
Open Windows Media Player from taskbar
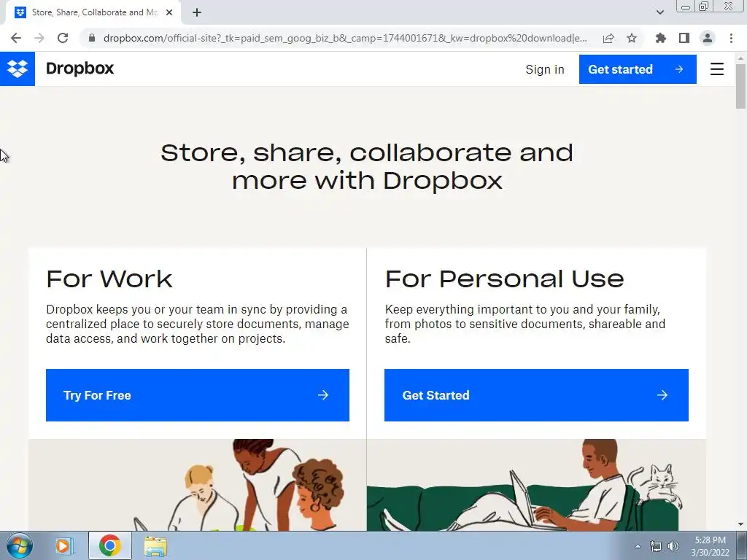pos(63,545)
